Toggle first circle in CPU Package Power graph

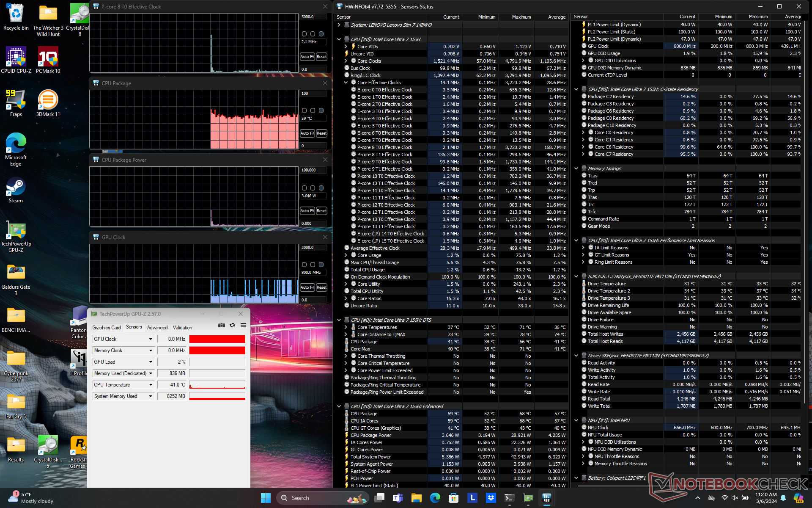tap(304, 188)
